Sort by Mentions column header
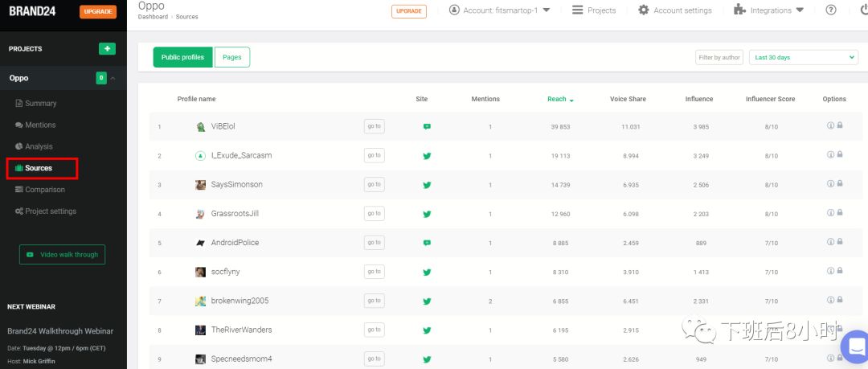Screen dimensions: 868x369 [485, 99]
